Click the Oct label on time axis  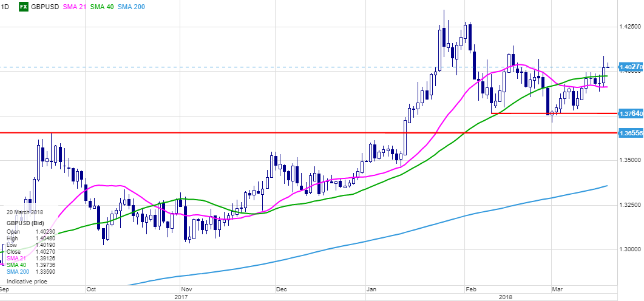coord(91,289)
